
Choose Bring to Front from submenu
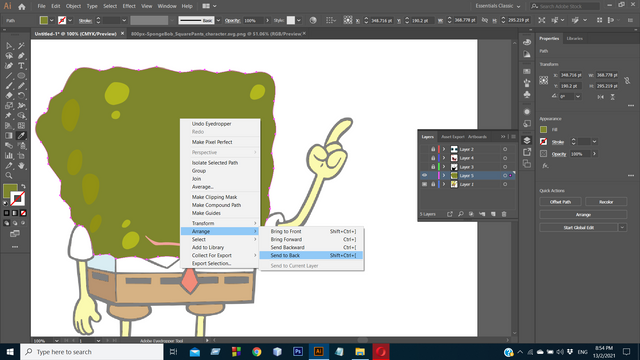[x=311, y=231]
